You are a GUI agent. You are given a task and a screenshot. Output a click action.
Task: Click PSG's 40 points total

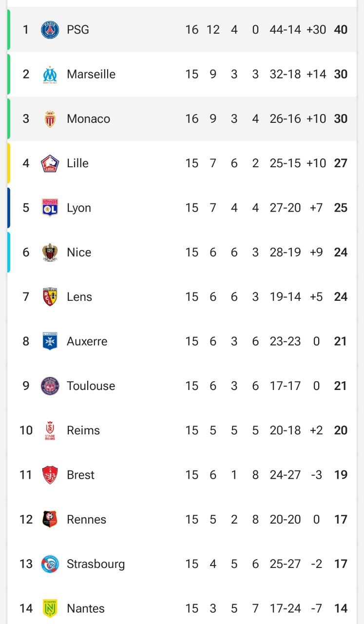point(341,30)
